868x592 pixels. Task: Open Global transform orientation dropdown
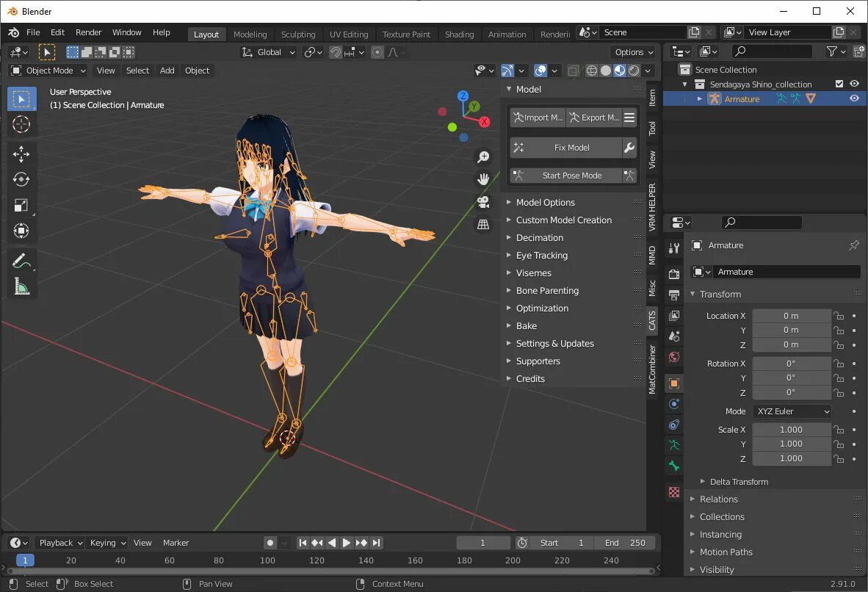269,52
